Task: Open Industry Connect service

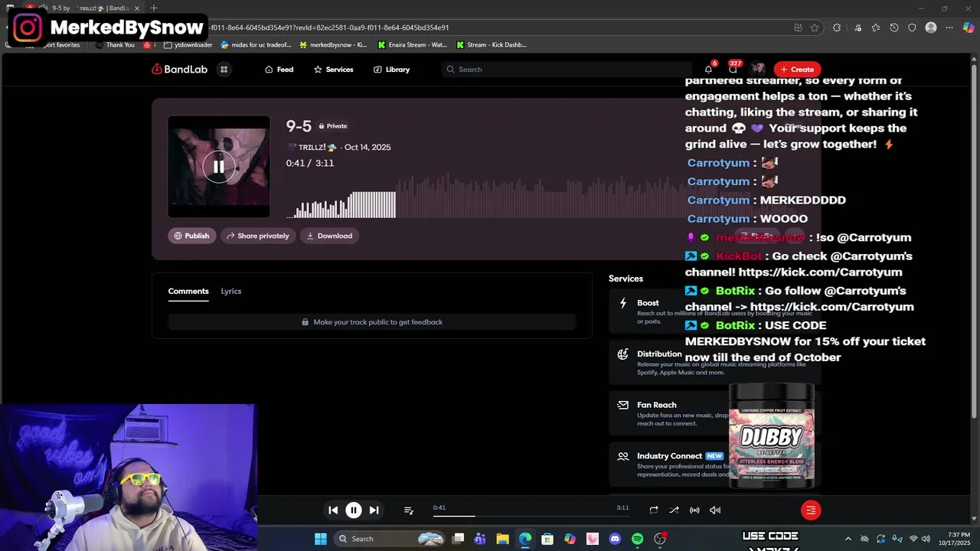Action: [714, 464]
